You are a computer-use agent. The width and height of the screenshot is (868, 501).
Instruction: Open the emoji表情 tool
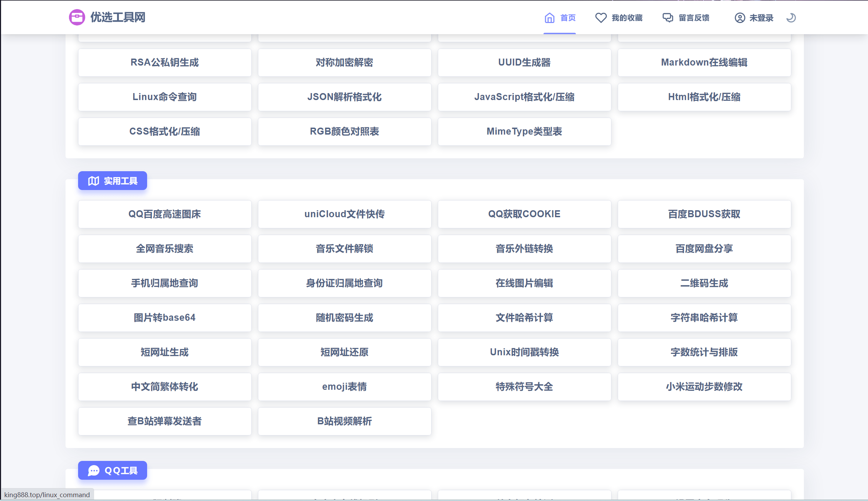click(x=344, y=387)
